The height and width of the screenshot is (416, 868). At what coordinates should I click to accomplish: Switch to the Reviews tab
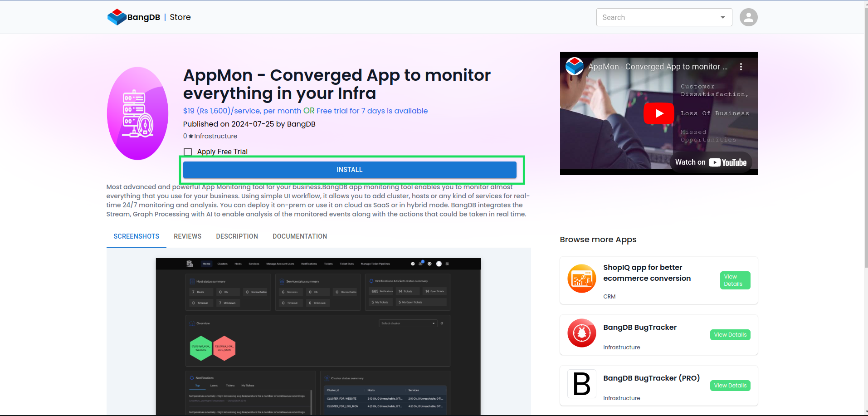pyautogui.click(x=188, y=236)
